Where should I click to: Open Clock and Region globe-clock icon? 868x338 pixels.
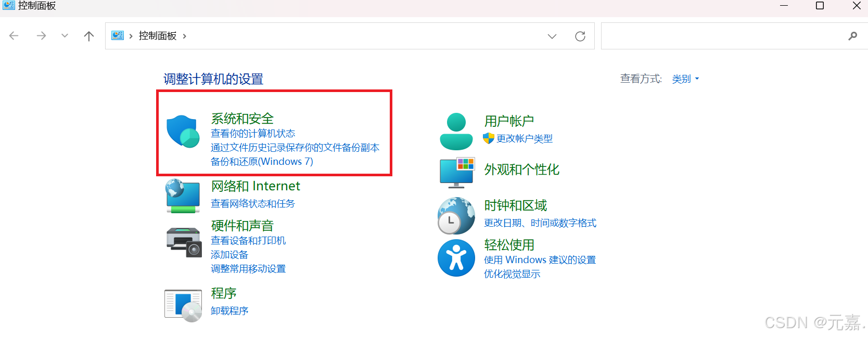456,216
